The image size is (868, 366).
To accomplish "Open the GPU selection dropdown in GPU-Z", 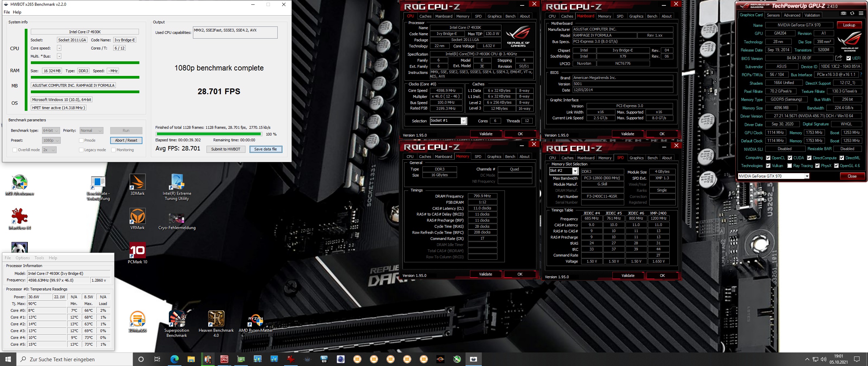I will click(774, 176).
